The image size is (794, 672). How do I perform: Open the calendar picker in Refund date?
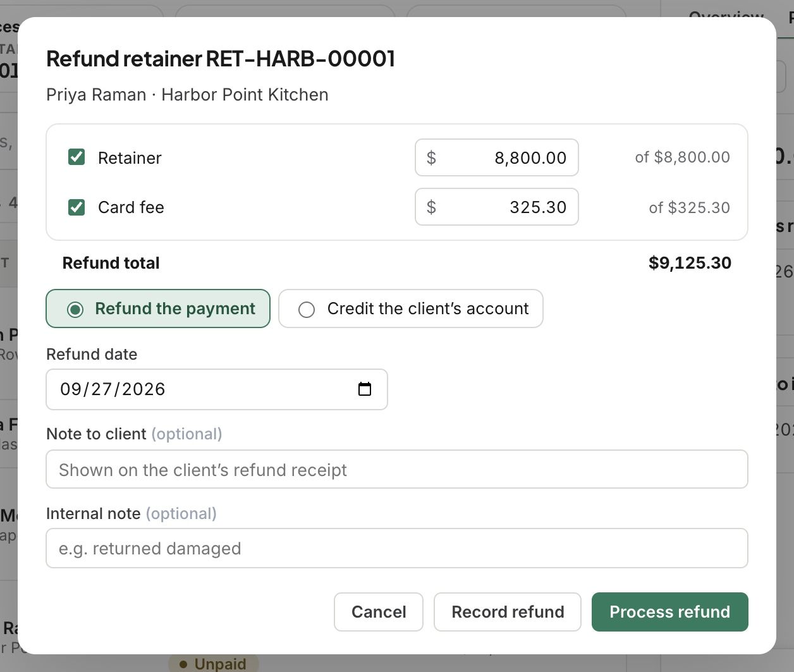tap(365, 389)
